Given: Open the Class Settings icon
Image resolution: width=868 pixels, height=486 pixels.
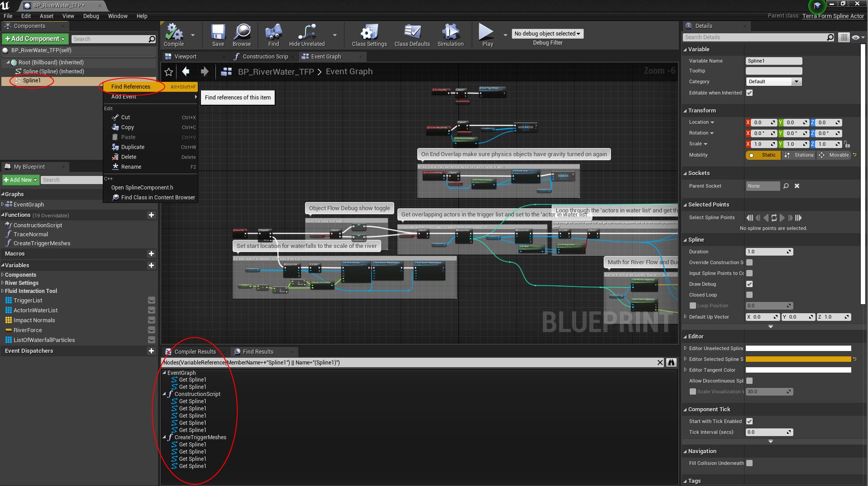Looking at the screenshot, I should [369, 35].
